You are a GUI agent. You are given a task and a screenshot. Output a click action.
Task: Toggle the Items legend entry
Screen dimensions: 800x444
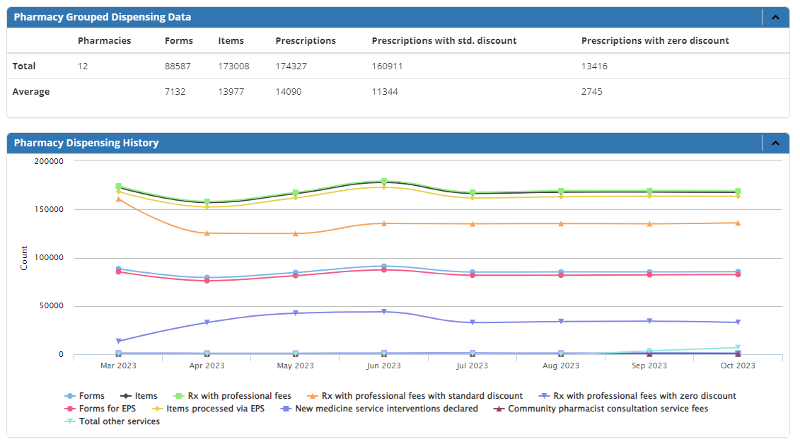(141, 396)
